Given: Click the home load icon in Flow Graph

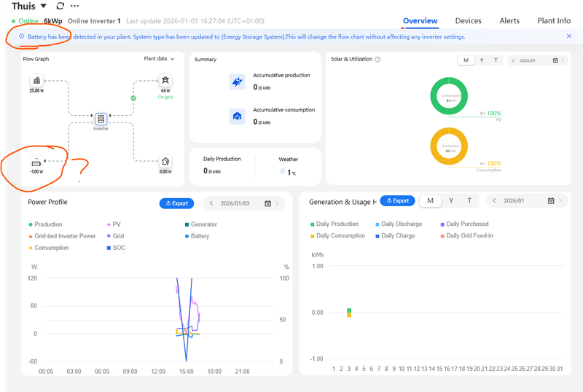Looking at the screenshot, I should (165, 162).
